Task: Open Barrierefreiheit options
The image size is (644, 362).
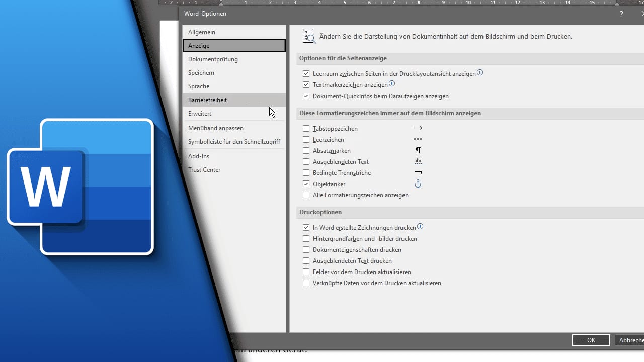Action: [234, 100]
